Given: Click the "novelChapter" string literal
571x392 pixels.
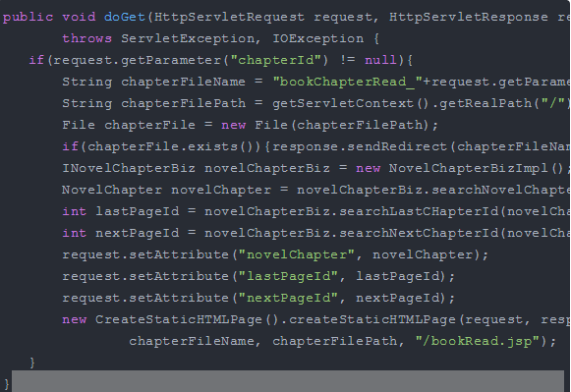Looking at the screenshot, I should (x=297, y=254).
